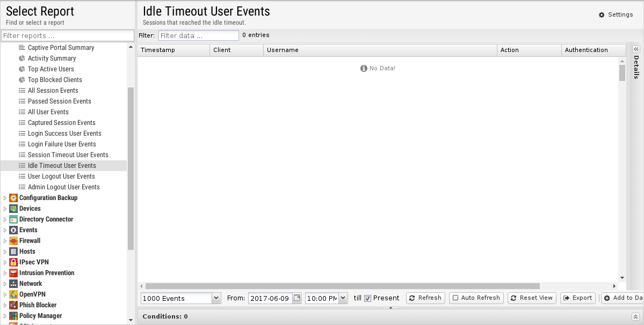Click the Login Success User Events icon
Image resolution: width=644 pixels, height=325 pixels.
[x=22, y=133]
